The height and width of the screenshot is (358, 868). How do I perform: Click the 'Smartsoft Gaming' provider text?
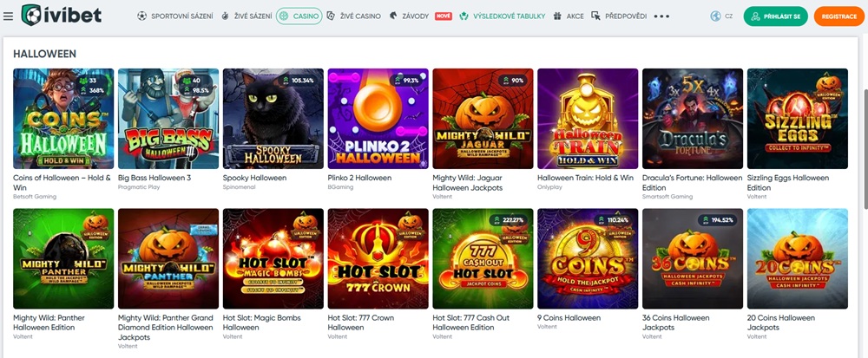[x=667, y=196]
